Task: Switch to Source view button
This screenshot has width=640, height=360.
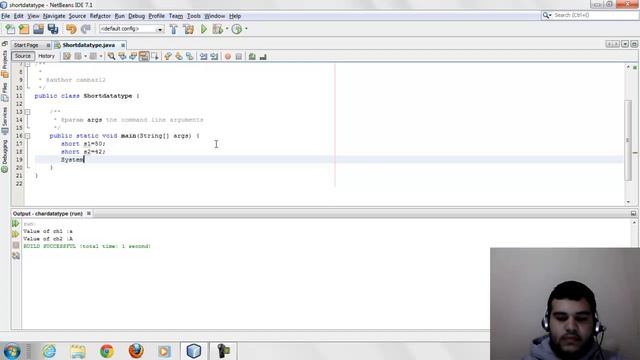Action: click(x=22, y=56)
